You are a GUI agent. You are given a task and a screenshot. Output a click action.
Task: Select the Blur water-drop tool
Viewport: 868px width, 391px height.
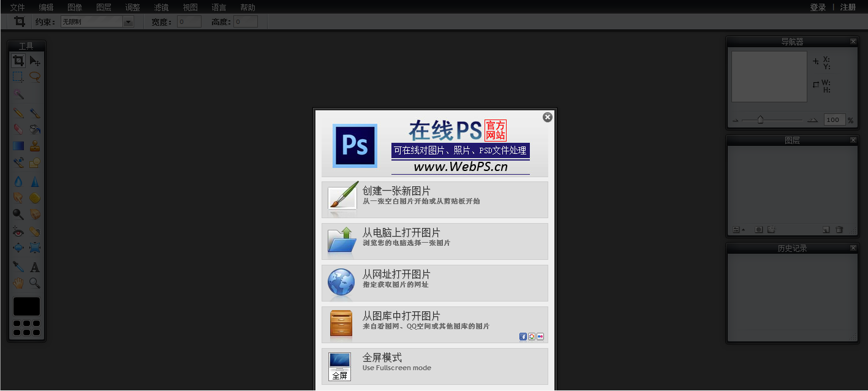tap(18, 181)
